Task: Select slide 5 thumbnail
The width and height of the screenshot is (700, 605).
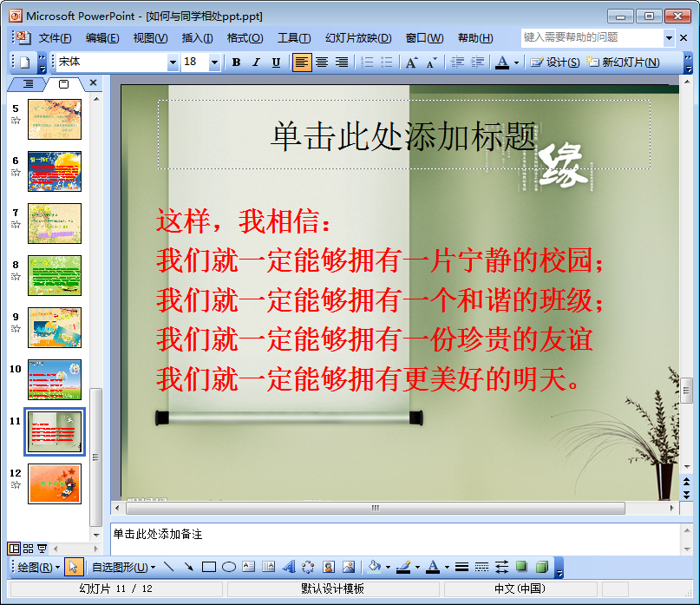Action: coord(55,119)
